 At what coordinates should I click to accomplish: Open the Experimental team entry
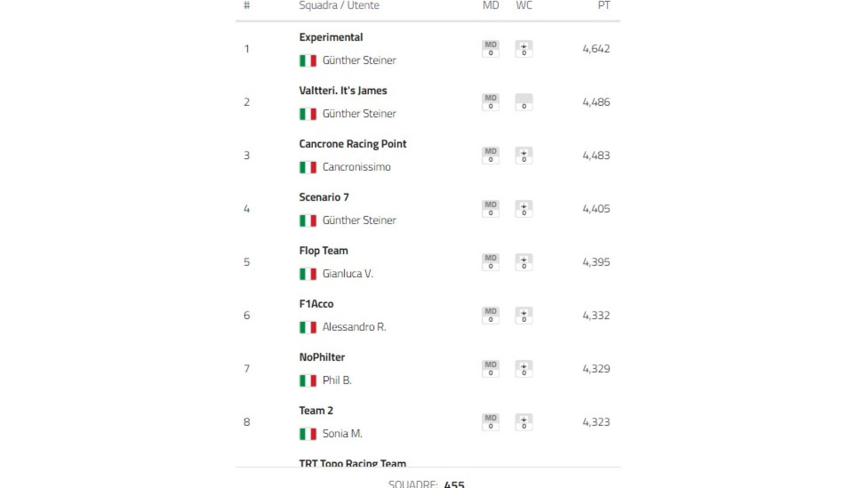pos(331,38)
